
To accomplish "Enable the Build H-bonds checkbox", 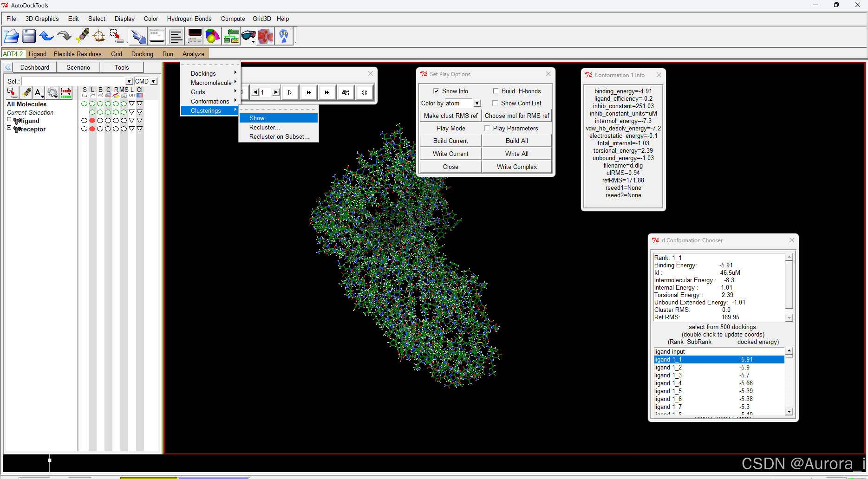I will coord(496,91).
